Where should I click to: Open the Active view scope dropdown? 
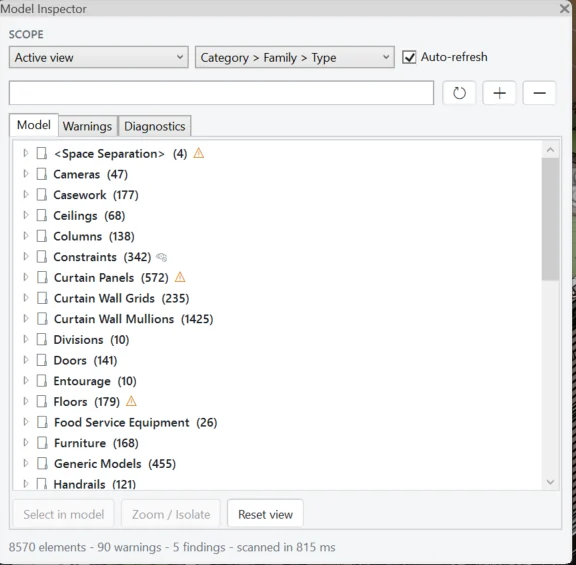pos(98,57)
